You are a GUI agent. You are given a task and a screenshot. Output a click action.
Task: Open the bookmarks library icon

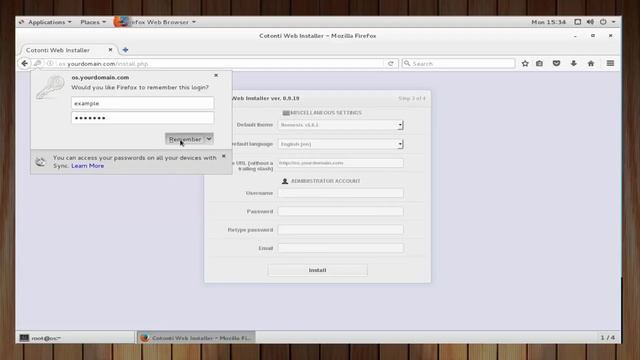(x=540, y=64)
